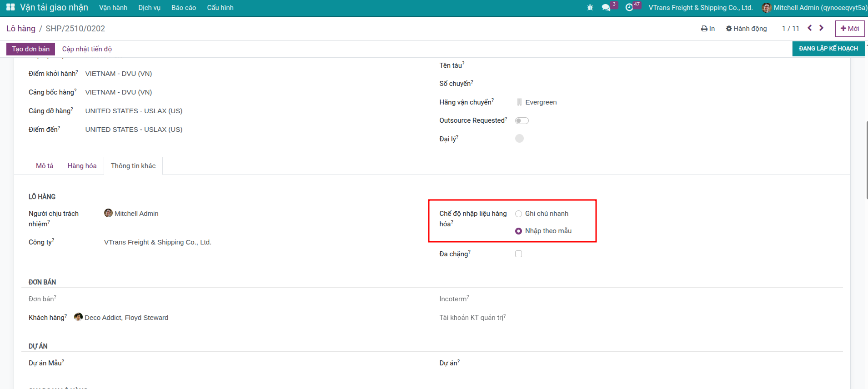The width and height of the screenshot is (868, 389).
Task: Open the clock activities icon
Action: 629,8
